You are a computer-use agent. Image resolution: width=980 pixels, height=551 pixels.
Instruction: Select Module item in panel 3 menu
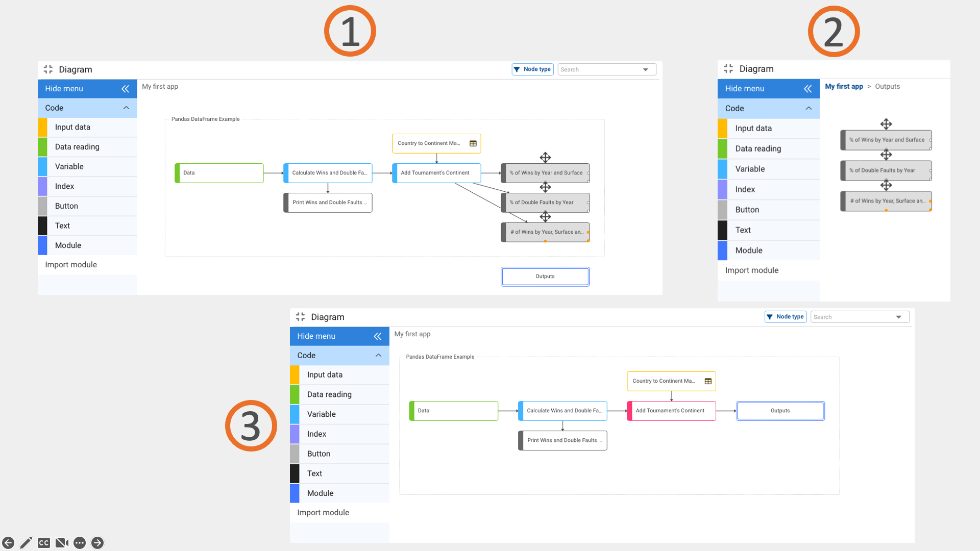click(x=320, y=493)
